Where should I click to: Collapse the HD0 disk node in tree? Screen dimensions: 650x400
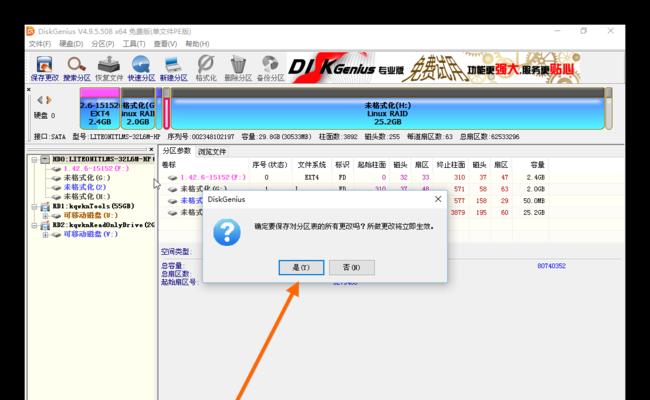click(34, 160)
